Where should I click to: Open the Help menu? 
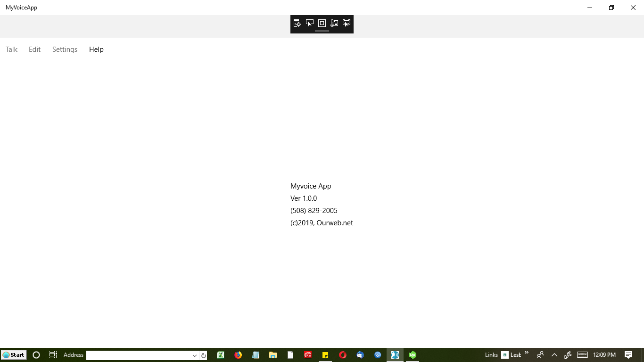coord(96,49)
